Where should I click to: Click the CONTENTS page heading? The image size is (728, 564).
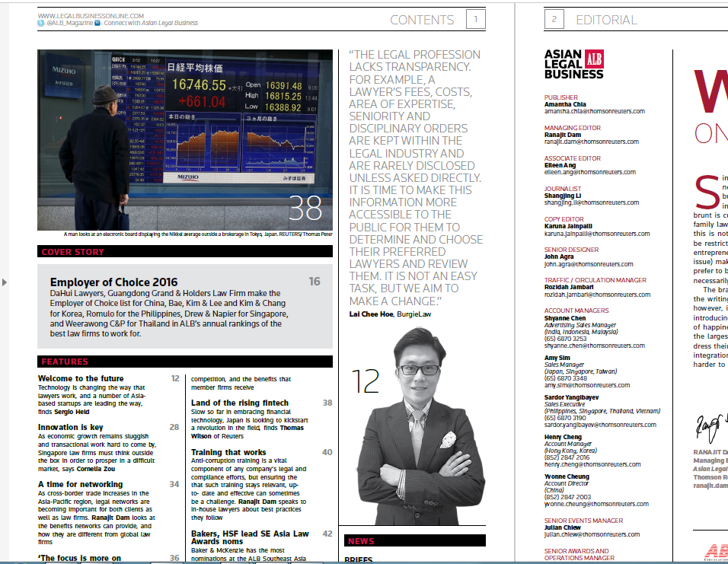tap(422, 20)
